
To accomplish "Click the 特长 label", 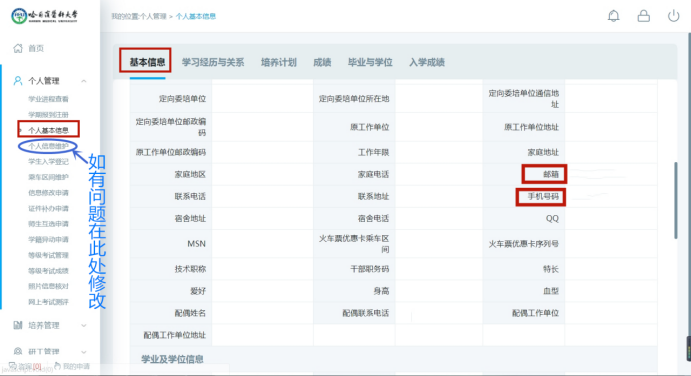I will [551, 269].
